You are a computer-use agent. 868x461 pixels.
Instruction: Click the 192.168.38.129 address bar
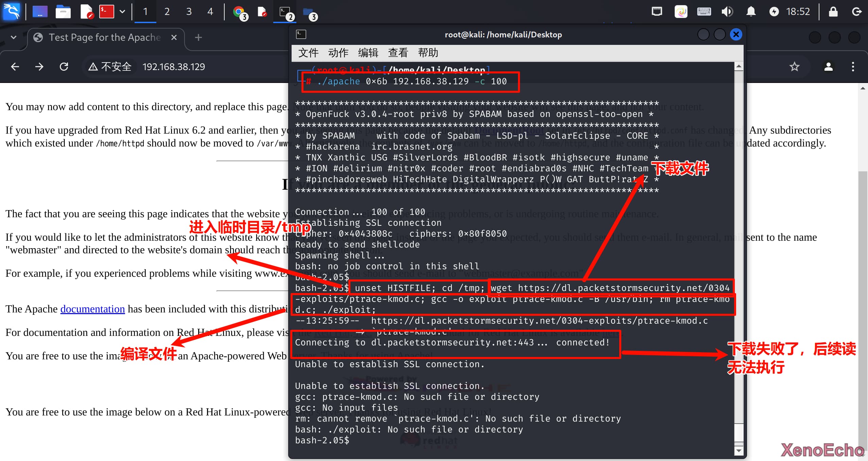pyautogui.click(x=174, y=67)
